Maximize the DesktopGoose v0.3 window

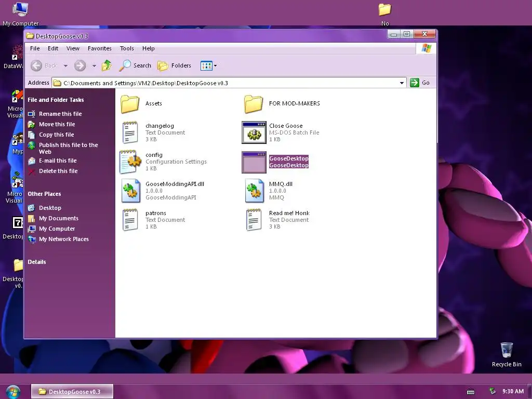[407, 34]
